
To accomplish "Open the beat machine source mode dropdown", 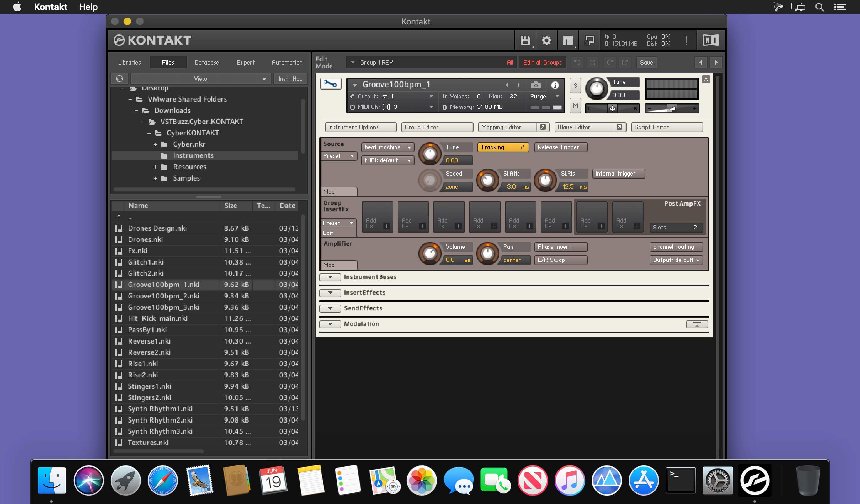I will click(388, 147).
